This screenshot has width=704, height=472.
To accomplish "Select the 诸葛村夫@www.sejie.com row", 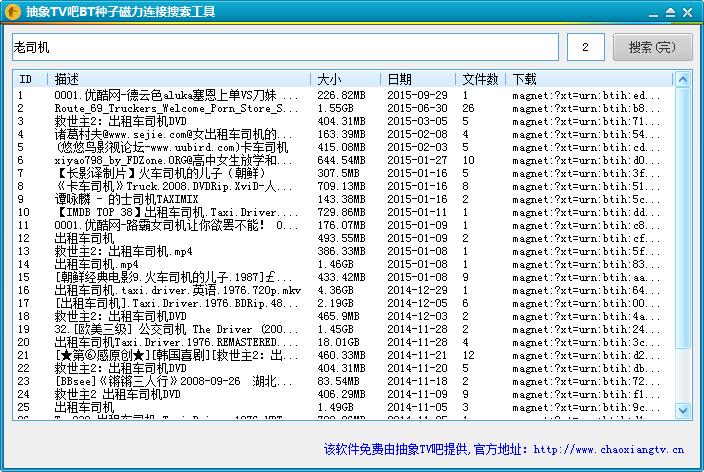I will point(343,134).
